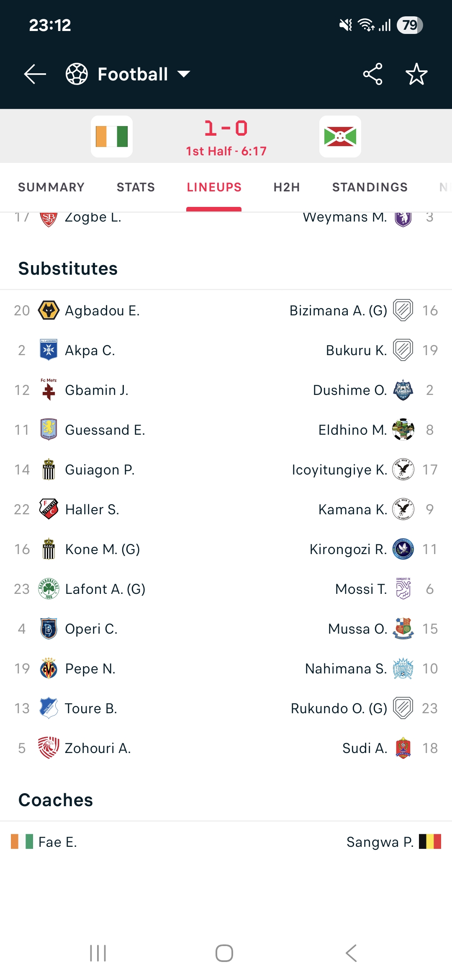Open Bizimana A. goalkeeper entry
This screenshot has width=452, height=980.
pos(338,311)
